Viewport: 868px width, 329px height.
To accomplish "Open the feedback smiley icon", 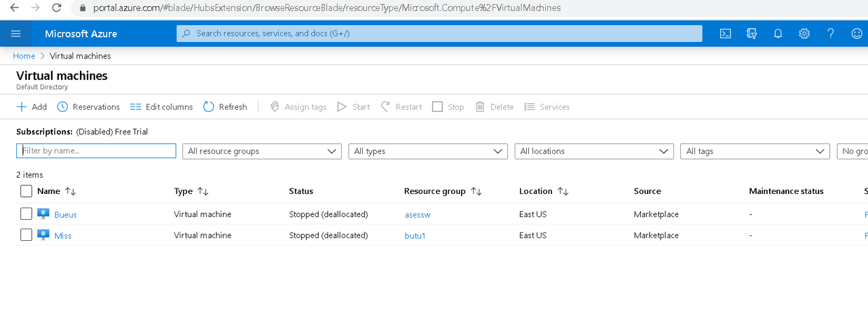I will 857,33.
